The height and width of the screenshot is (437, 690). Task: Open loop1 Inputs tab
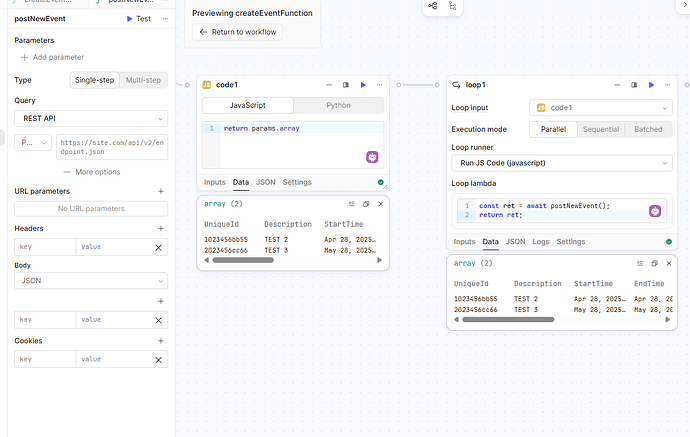click(x=464, y=242)
